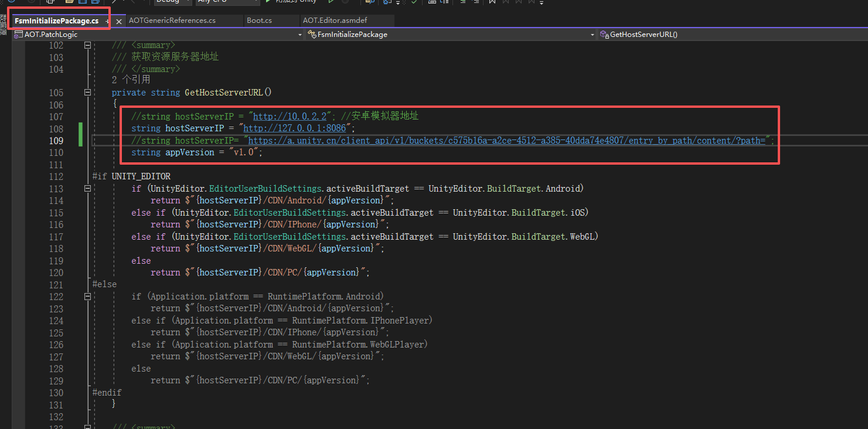This screenshot has height=429, width=868.
Task: Click the 'else' keyword on line 128
Action: (x=141, y=368)
